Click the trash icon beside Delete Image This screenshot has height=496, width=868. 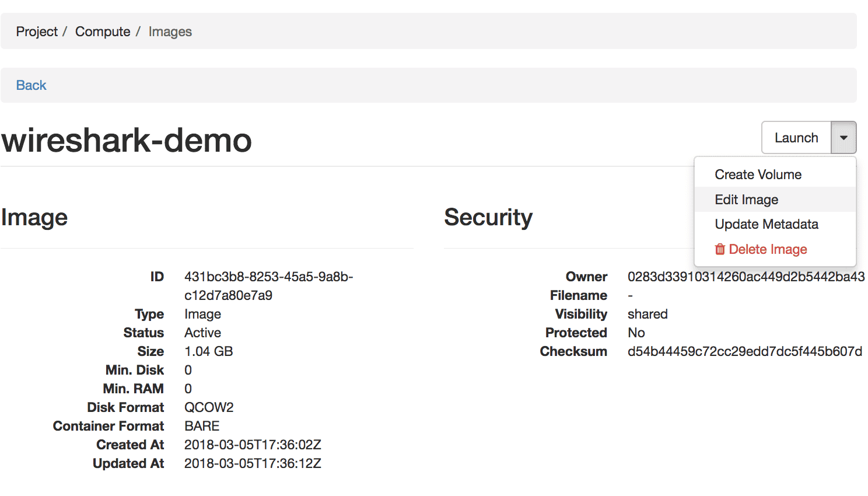[x=720, y=249]
